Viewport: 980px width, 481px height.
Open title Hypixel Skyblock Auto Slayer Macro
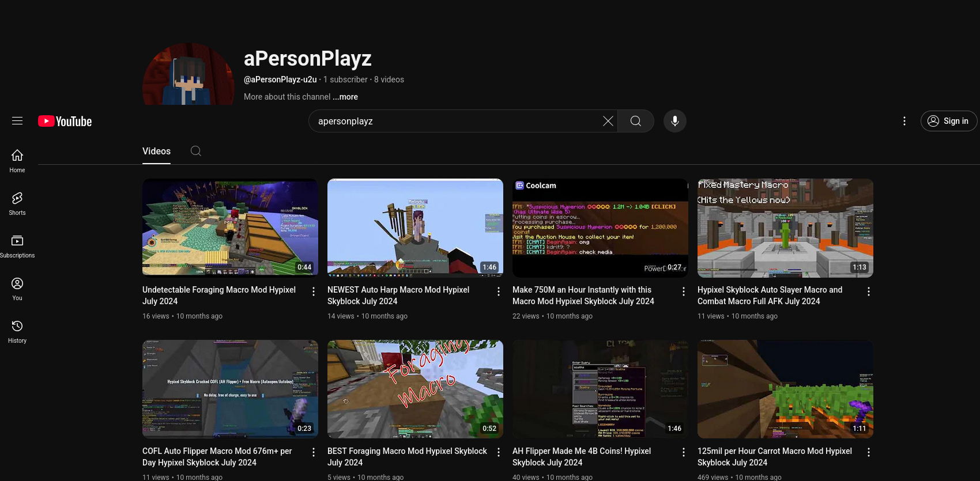(770, 296)
